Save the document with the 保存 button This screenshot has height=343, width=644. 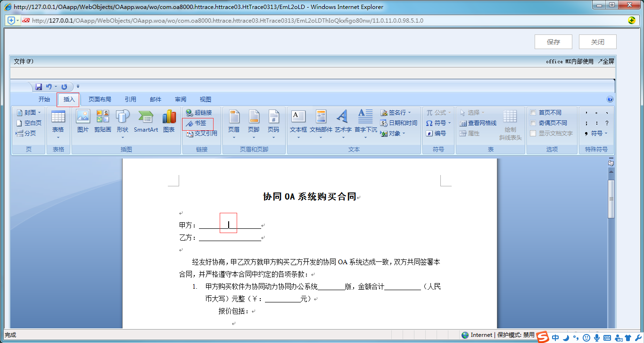point(553,42)
